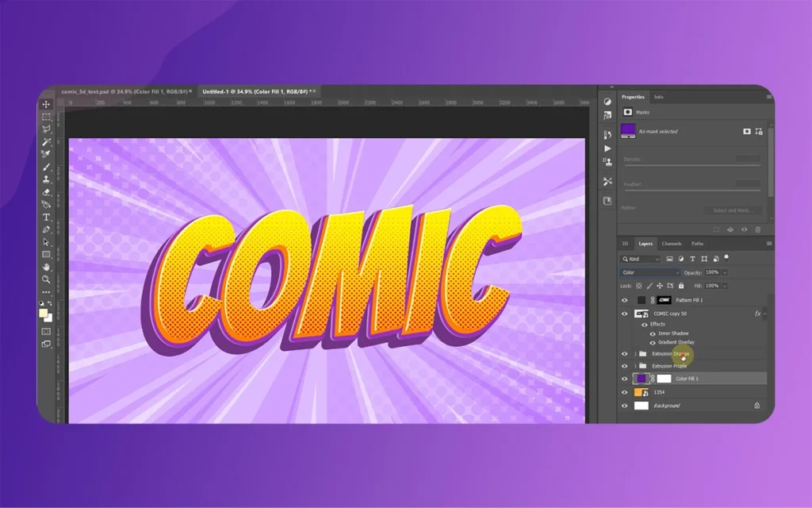This screenshot has width=812, height=508.
Task: Open the Fill percentage dropdown arrow
Action: pos(725,286)
